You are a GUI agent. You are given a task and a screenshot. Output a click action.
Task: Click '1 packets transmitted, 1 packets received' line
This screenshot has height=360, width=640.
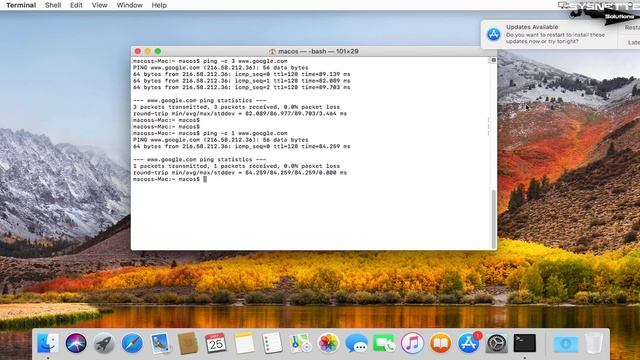(x=236, y=166)
